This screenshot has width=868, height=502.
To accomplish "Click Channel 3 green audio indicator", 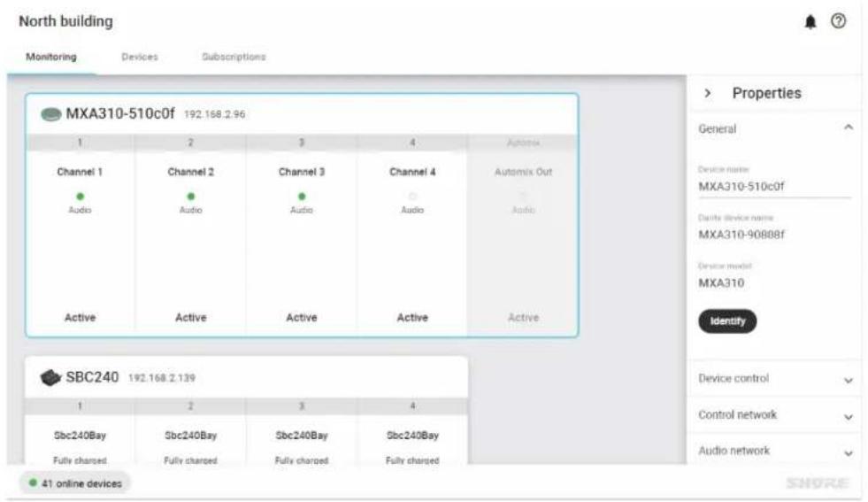I will pyautogui.click(x=302, y=197).
